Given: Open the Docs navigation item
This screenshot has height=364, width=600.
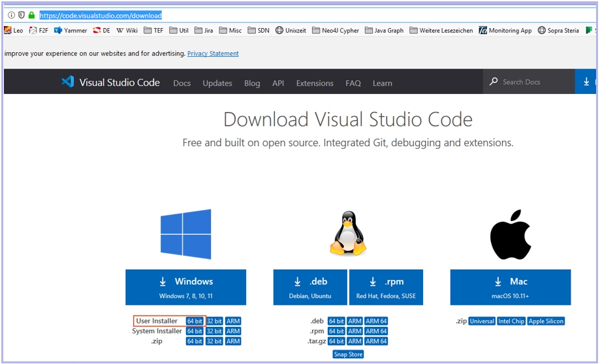Looking at the screenshot, I should 182,83.
